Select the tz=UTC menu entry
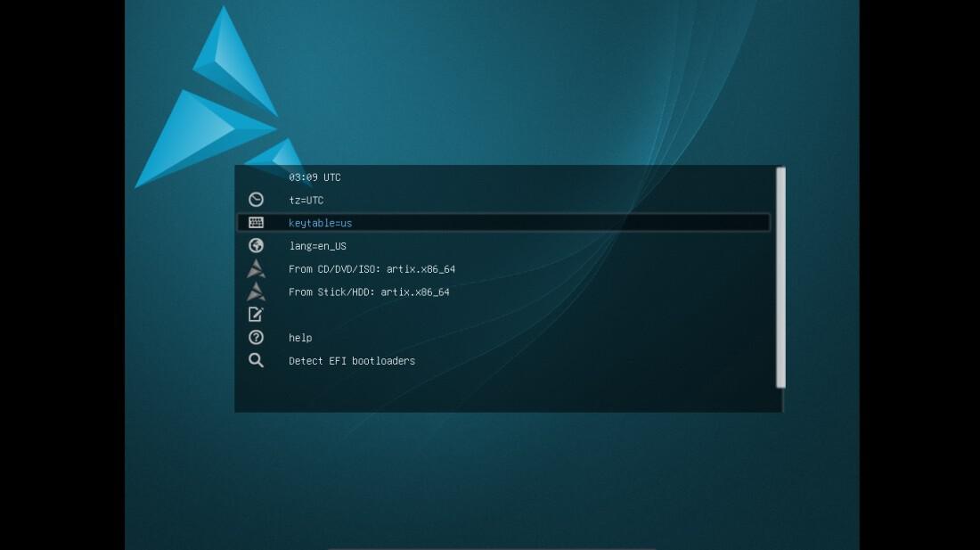Screen dimensions: 980x550 pos(503,200)
